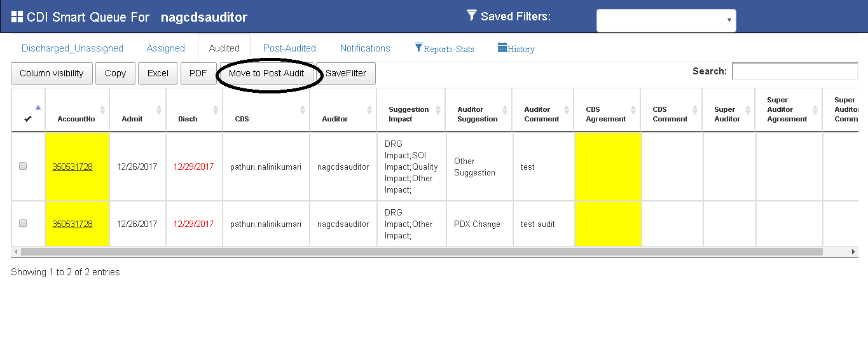Switch to the Discharged_Unassigned tab
The height and width of the screenshot is (349, 868).
click(72, 48)
